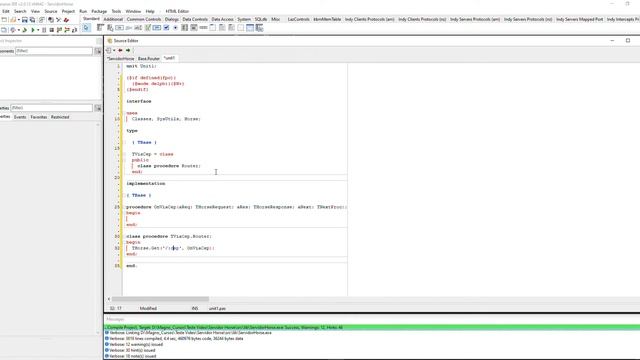
Task: Click the 'implementation' keyword in code
Action: (x=146, y=184)
